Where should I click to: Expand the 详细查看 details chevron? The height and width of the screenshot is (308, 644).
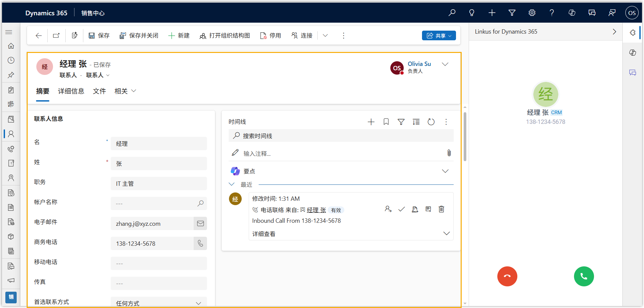tap(446, 233)
